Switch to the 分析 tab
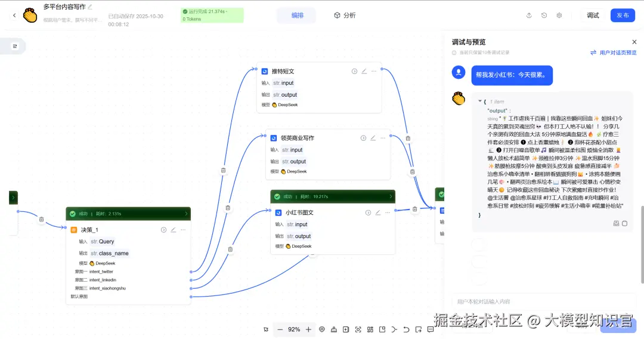The width and height of the screenshot is (644, 339). (x=345, y=16)
